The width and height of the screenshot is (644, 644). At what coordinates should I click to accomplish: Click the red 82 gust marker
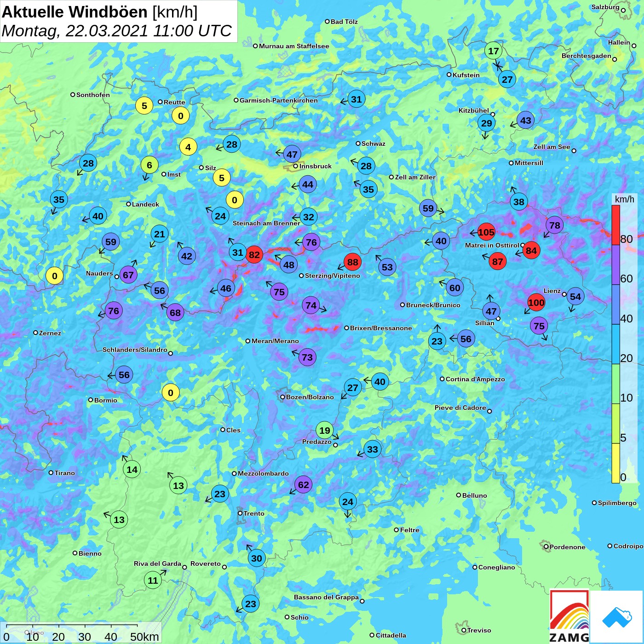pyautogui.click(x=254, y=255)
